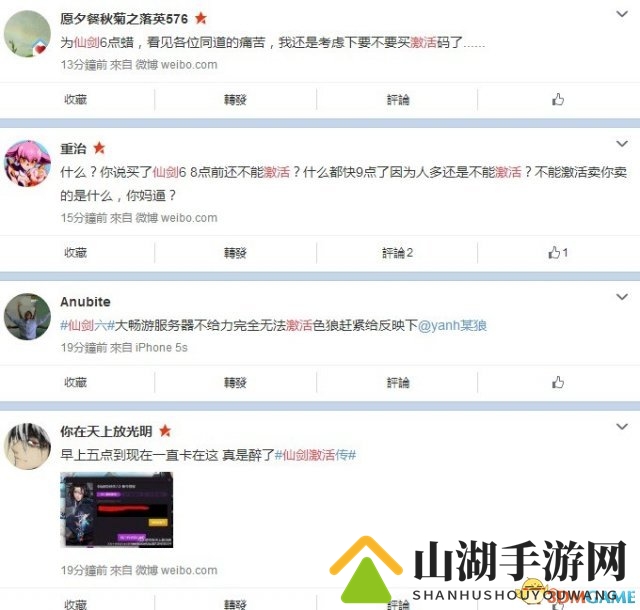
Task: Click 轉發 under 重治's post
Action: (x=235, y=253)
